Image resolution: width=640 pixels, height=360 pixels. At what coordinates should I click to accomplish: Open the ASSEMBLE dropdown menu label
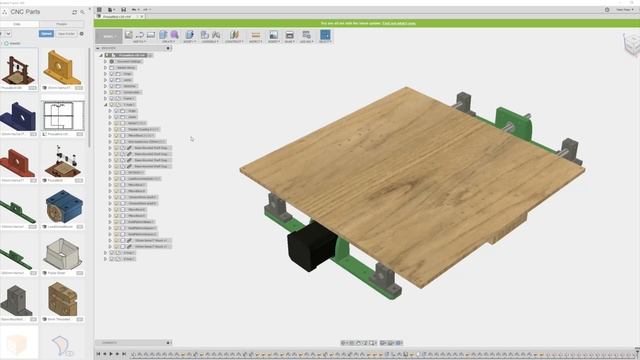pyautogui.click(x=211, y=42)
